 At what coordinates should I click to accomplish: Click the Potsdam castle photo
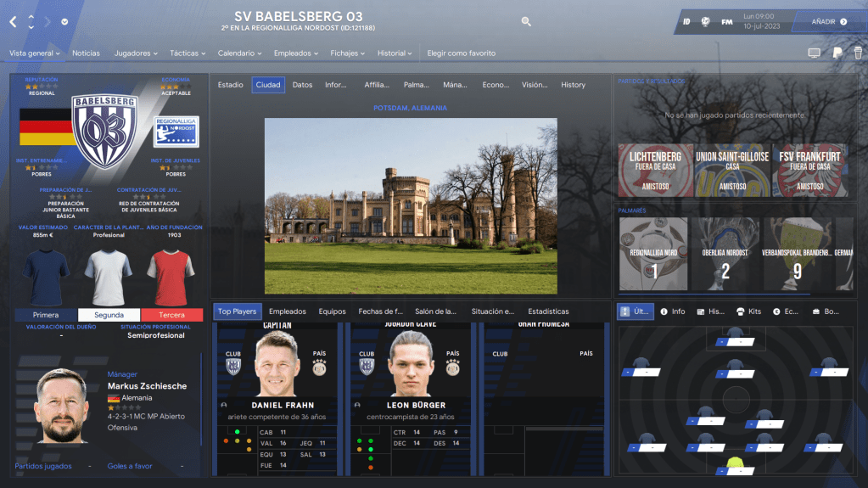411,206
